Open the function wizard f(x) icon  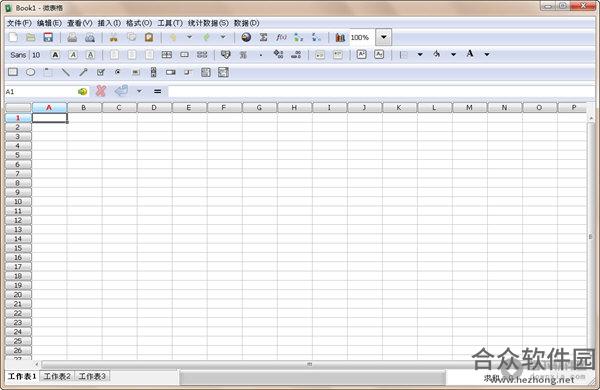pyautogui.click(x=281, y=37)
